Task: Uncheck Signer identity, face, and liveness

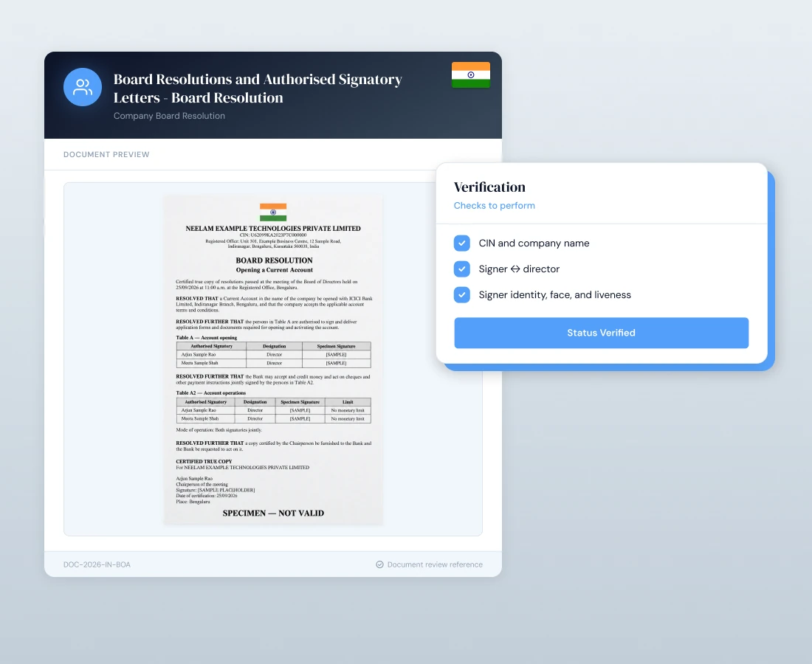Action: [462, 295]
